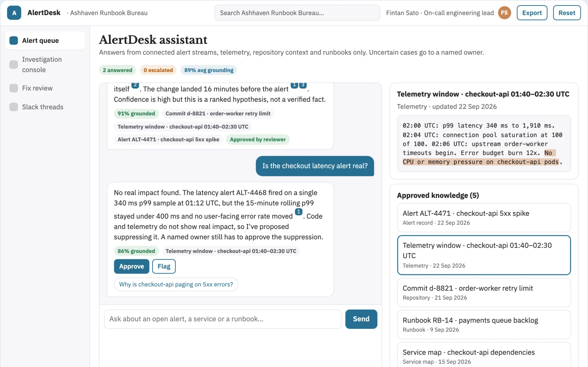The height and width of the screenshot is (367, 588).
Task: Open Telemetry window chip beside 91% grounded answer
Action: pyautogui.click(x=183, y=127)
